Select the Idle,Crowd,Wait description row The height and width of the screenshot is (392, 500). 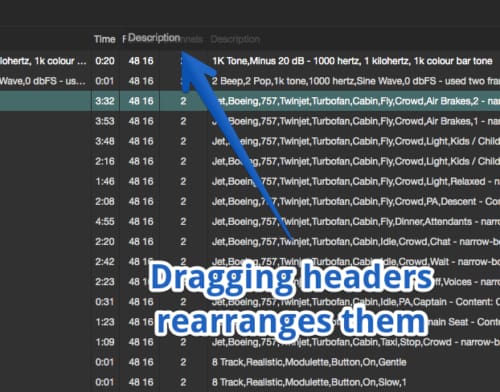point(250,262)
